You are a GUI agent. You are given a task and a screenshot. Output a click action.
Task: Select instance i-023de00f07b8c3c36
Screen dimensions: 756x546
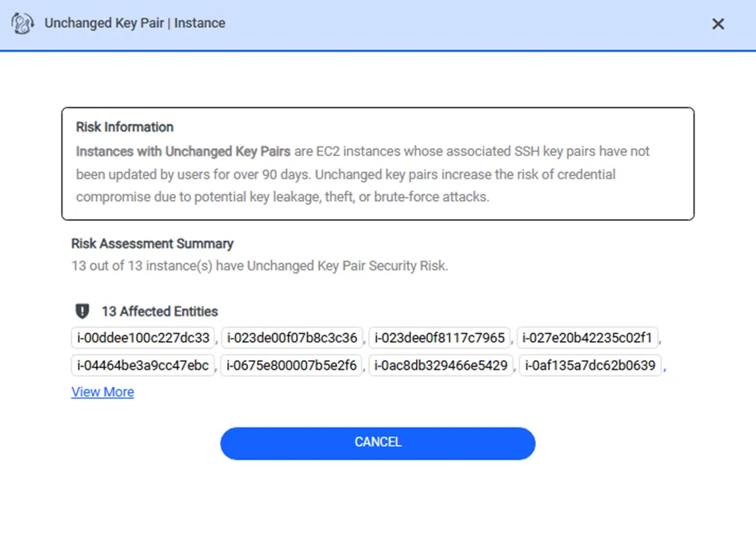click(292, 338)
